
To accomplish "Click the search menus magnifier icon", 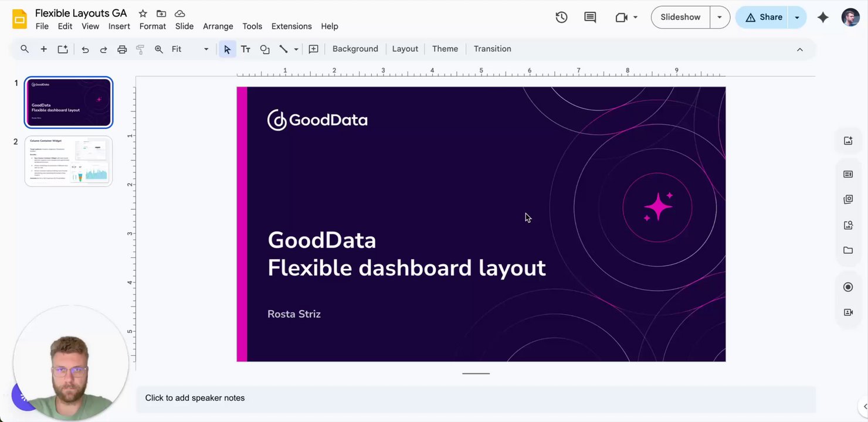I will click(25, 49).
